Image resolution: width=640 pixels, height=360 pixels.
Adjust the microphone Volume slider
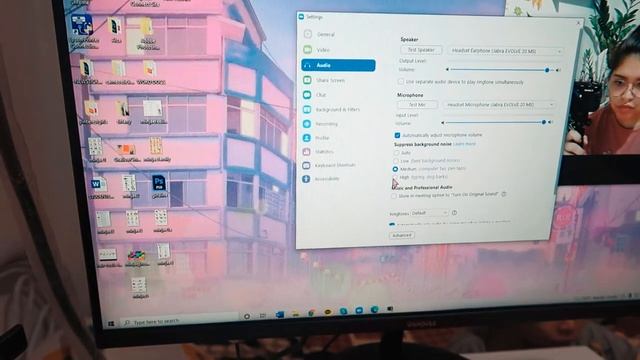(496, 122)
